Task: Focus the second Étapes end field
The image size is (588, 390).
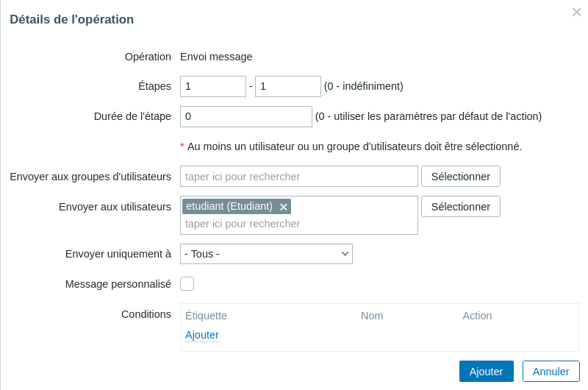Action: point(287,86)
